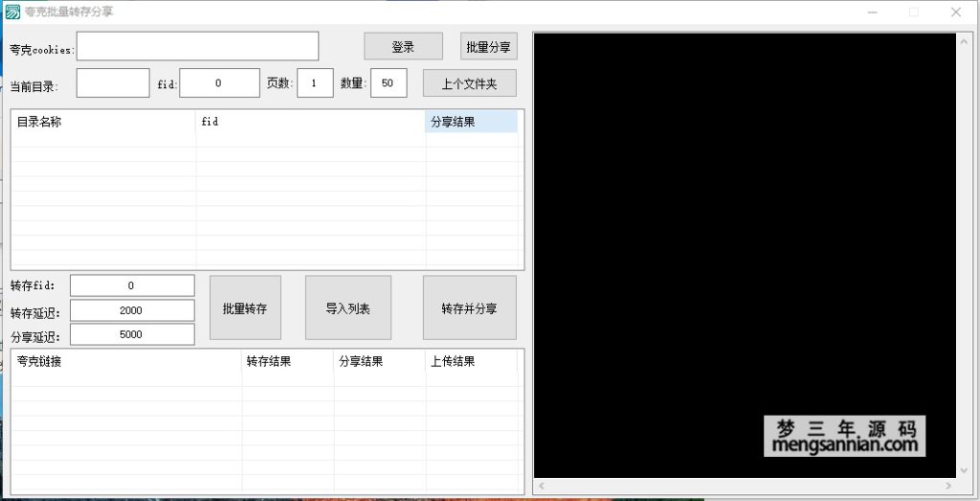Start 批量转存 batch transfer
Image resolution: width=980 pixels, height=501 pixels.
point(245,307)
